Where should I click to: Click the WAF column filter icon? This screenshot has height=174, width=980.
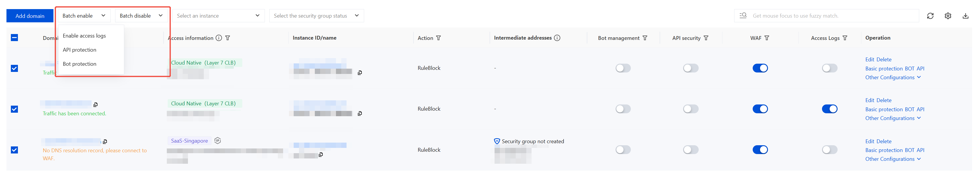click(x=767, y=38)
